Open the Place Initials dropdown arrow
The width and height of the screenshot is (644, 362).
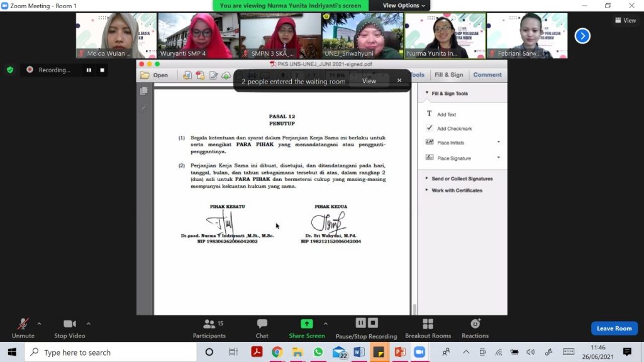499,142
